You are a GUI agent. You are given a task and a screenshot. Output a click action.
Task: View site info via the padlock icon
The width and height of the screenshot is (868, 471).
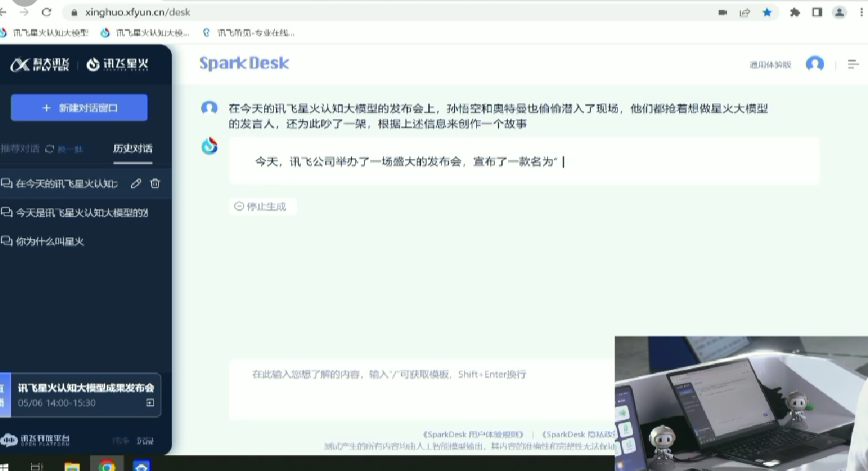click(x=74, y=12)
